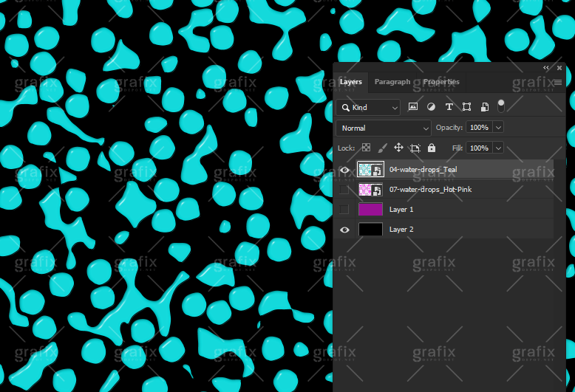
Task: Select the purple Layer 1 thumbnail
Action: 370,210
